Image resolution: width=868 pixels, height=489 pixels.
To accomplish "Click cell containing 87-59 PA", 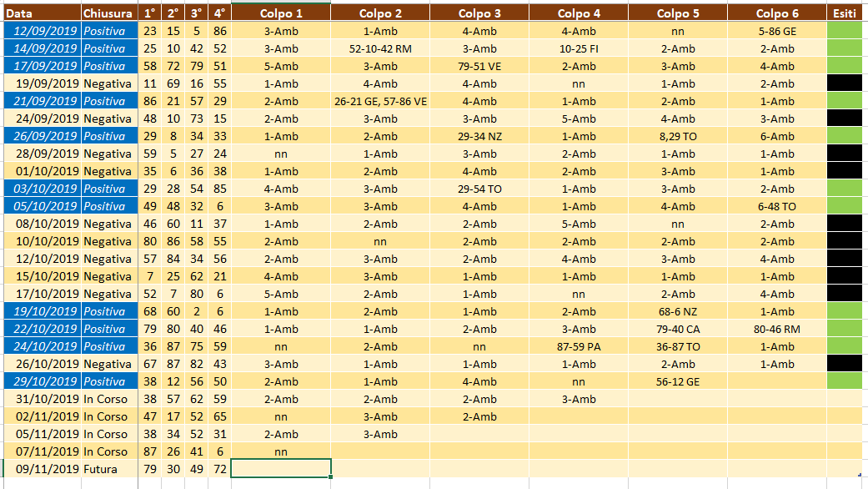I will click(579, 346).
